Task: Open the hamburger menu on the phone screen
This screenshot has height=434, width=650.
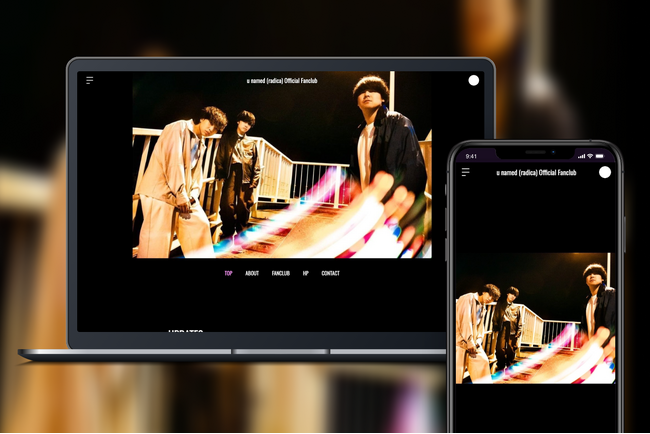Action: click(466, 172)
